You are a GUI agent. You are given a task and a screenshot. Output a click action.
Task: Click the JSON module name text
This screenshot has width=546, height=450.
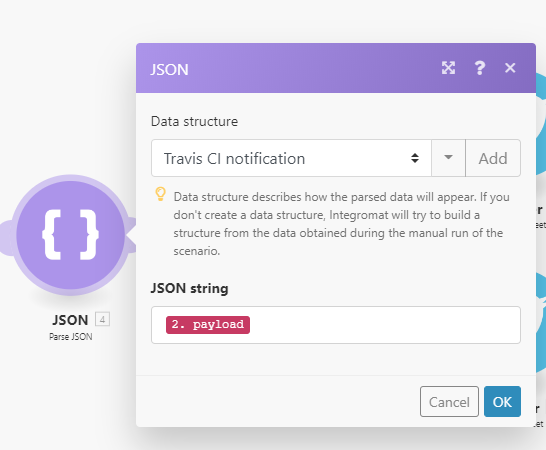70,320
